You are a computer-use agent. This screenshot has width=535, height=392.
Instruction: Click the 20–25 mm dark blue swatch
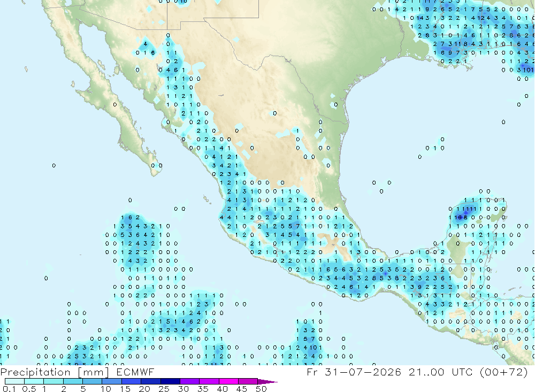tap(151, 381)
